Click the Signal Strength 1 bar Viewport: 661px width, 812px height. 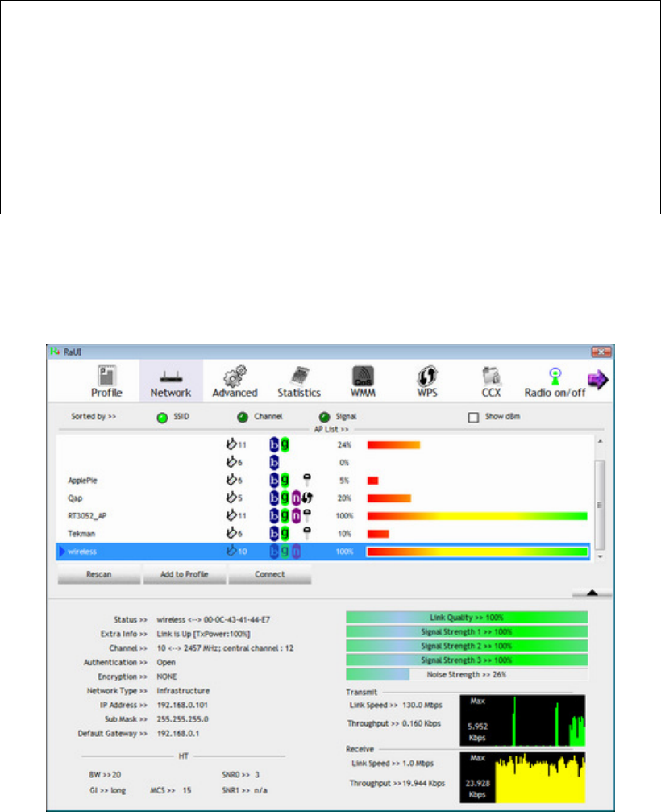pyautogui.click(x=467, y=632)
